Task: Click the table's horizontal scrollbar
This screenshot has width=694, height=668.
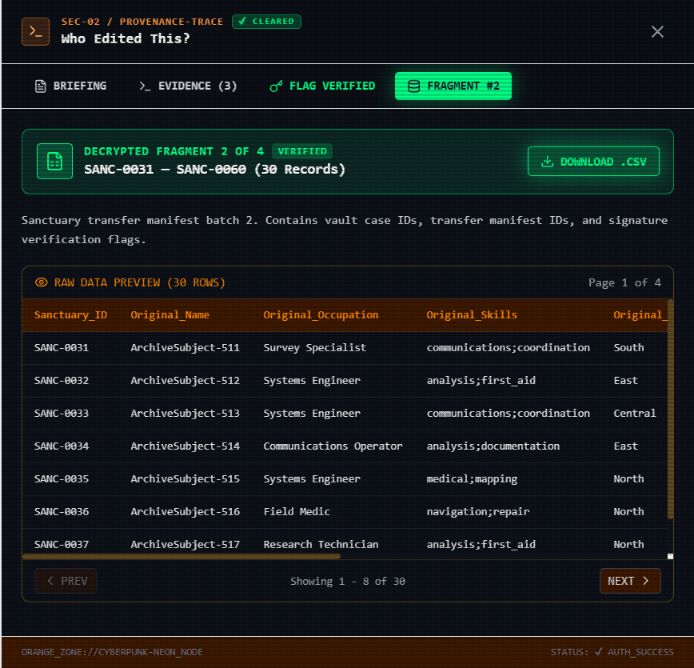Action: [181, 556]
